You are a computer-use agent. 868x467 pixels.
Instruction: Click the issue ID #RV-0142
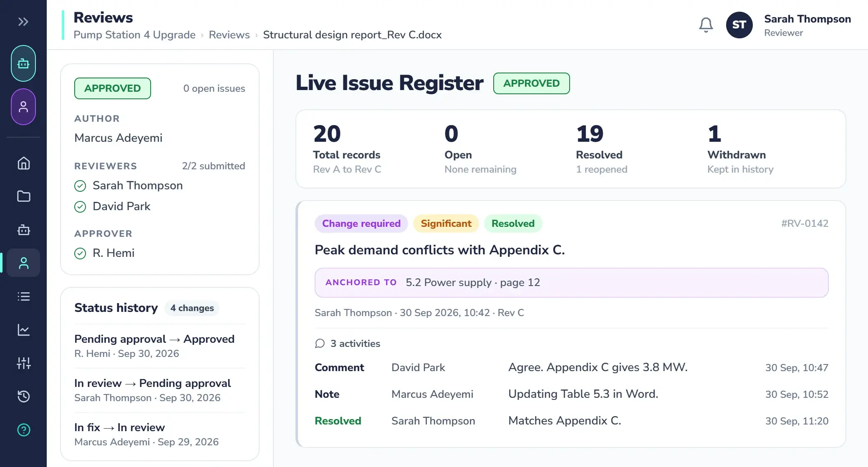pyautogui.click(x=805, y=223)
